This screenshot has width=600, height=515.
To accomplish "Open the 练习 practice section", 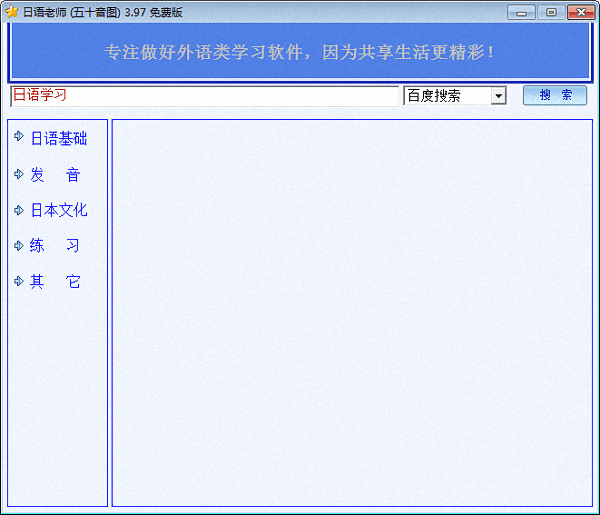I will tap(55, 246).
